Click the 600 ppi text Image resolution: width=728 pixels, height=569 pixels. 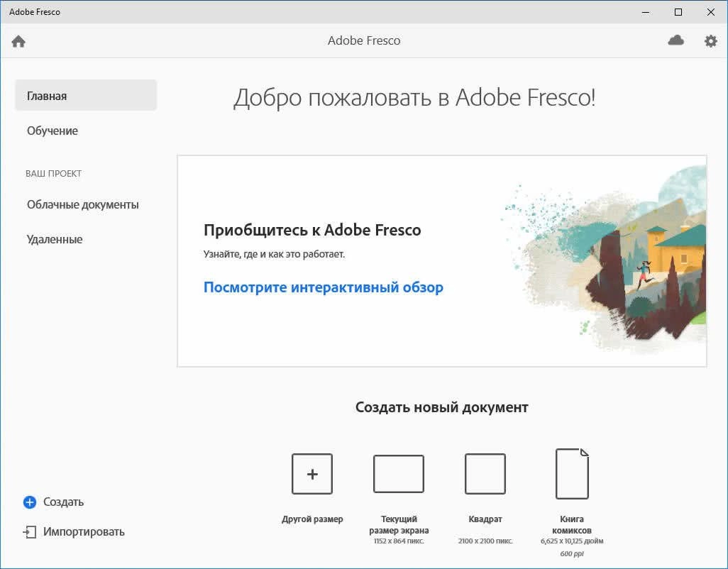coord(572,553)
